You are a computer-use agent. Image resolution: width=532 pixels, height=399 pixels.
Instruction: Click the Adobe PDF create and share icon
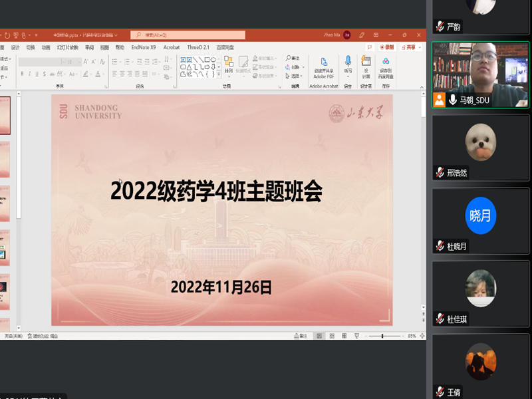[324, 65]
